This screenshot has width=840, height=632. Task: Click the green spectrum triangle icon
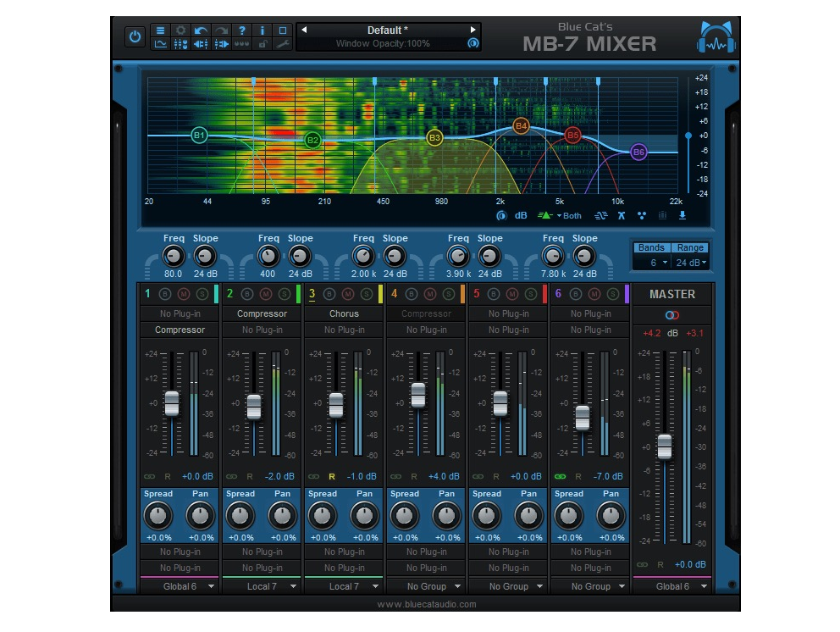coord(544,215)
